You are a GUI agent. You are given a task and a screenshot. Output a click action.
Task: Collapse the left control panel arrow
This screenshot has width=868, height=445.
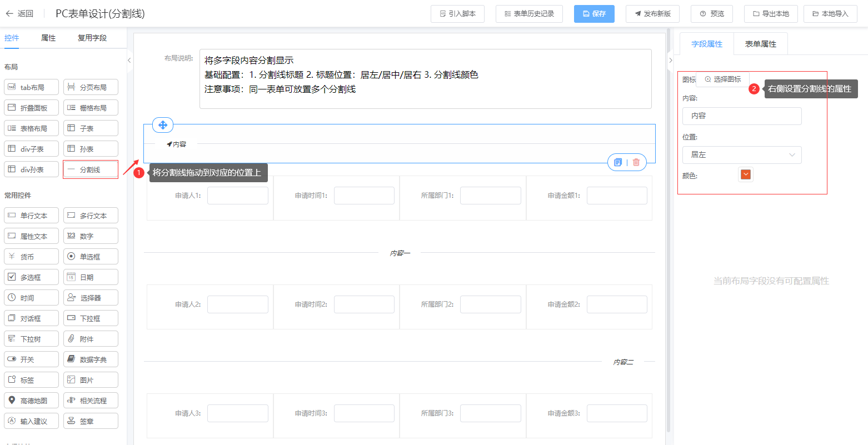tap(129, 60)
